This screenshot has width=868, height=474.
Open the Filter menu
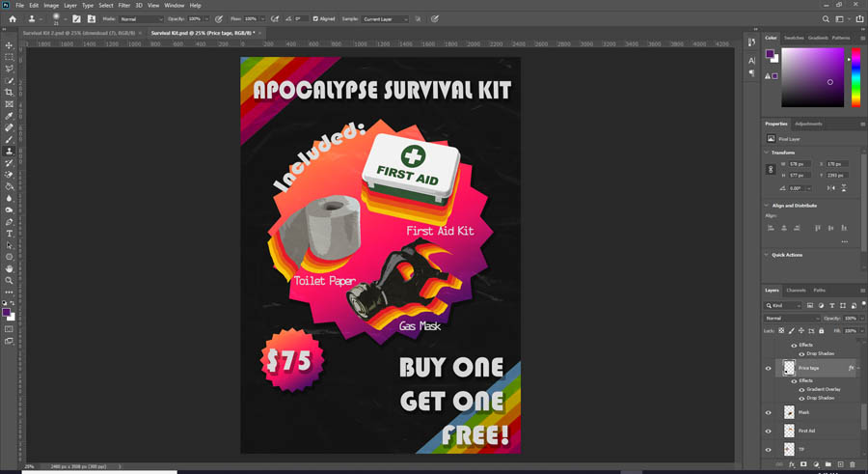(x=124, y=5)
